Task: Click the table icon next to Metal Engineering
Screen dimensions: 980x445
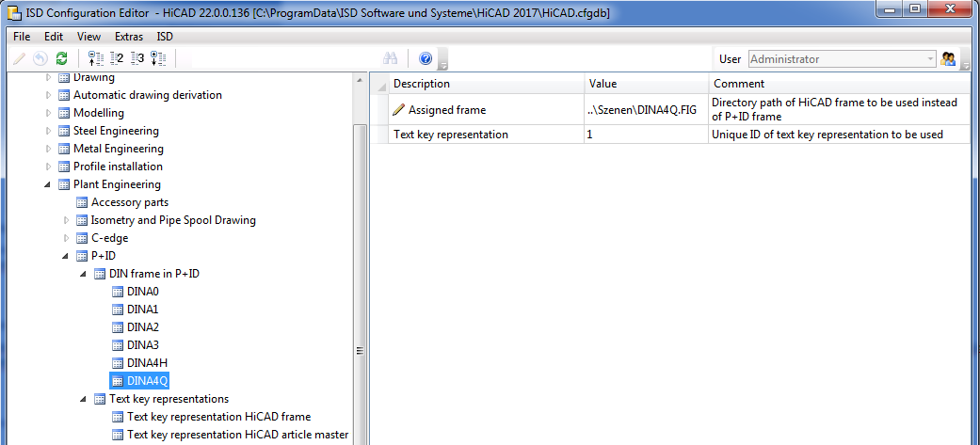Action: click(x=64, y=149)
